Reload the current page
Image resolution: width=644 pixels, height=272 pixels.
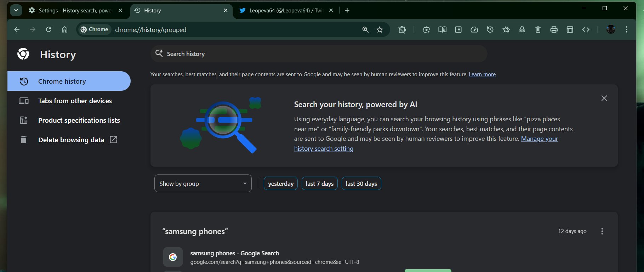pyautogui.click(x=49, y=29)
